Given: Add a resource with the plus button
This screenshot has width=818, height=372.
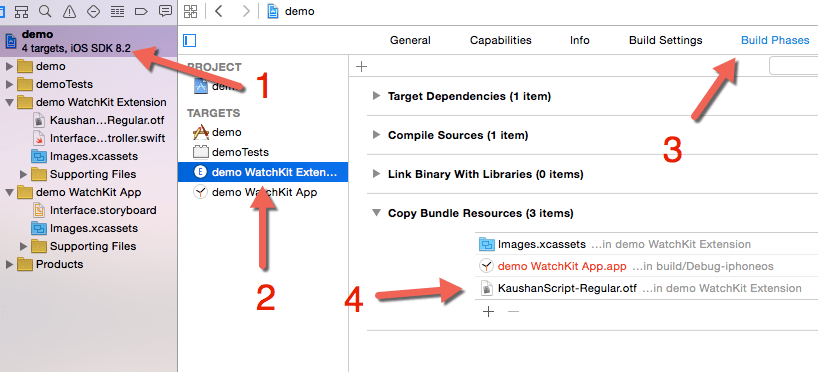Looking at the screenshot, I should pyautogui.click(x=488, y=311).
